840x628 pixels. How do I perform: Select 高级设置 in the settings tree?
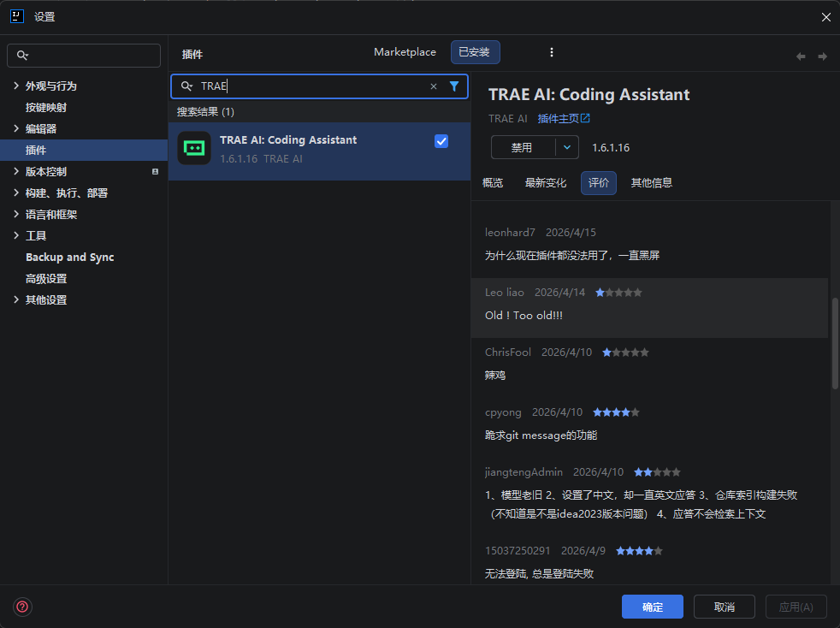[46, 279]
